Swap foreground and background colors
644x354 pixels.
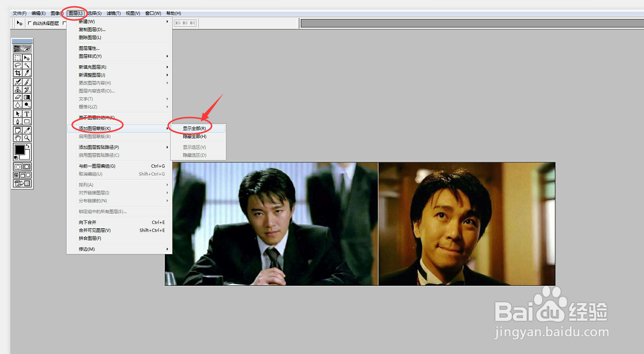28,146
